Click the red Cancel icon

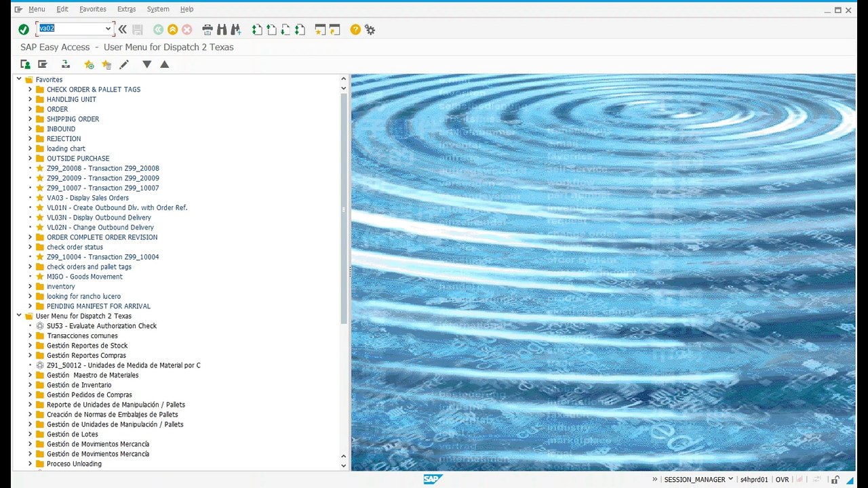pos(186,29)
